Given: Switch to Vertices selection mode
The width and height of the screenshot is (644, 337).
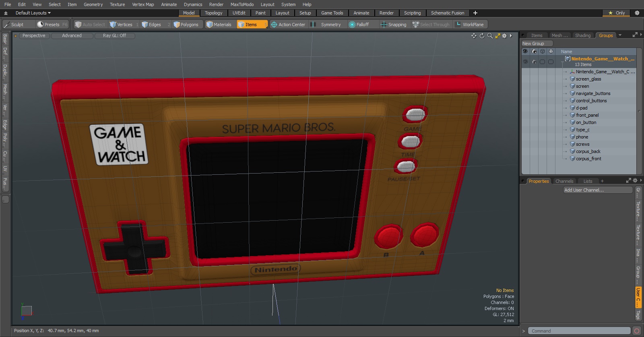Looking at the screenshot, I should pyautogui.click(x=124, y=25).
